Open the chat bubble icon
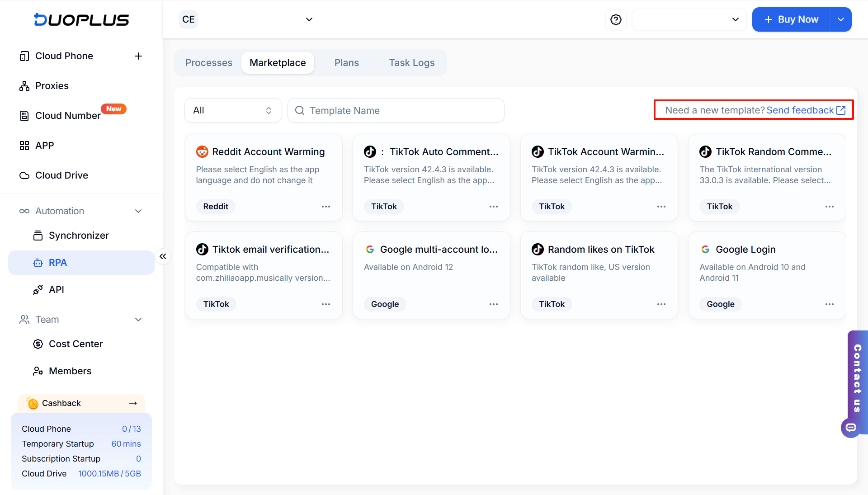The image size is (868, 495). point(851,427)
